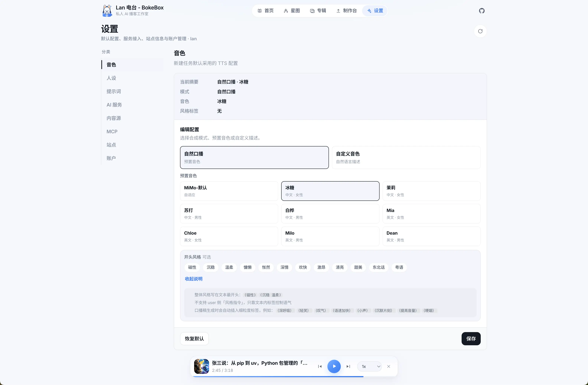Open 提示词 settings category
The width and height of the screenshot is (588, 385).
point(132,91)
